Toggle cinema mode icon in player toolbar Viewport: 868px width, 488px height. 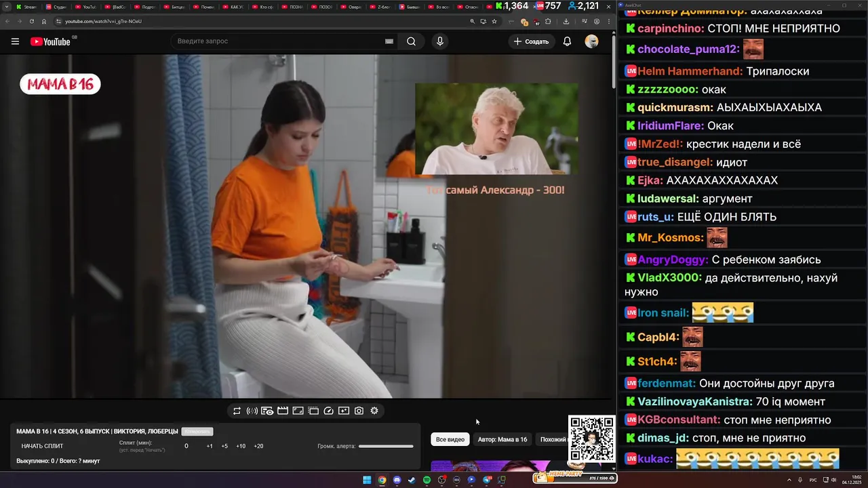click(313, 411)
